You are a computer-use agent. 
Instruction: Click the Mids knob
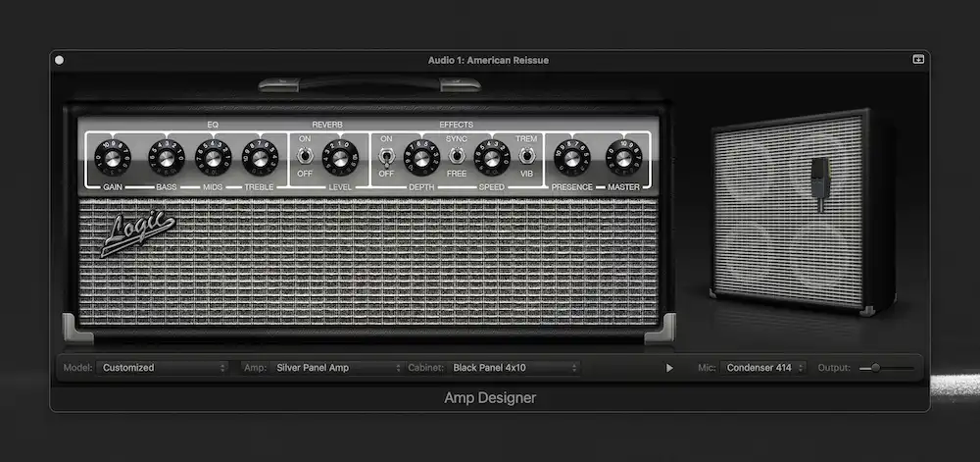click(x=213, y=158)
